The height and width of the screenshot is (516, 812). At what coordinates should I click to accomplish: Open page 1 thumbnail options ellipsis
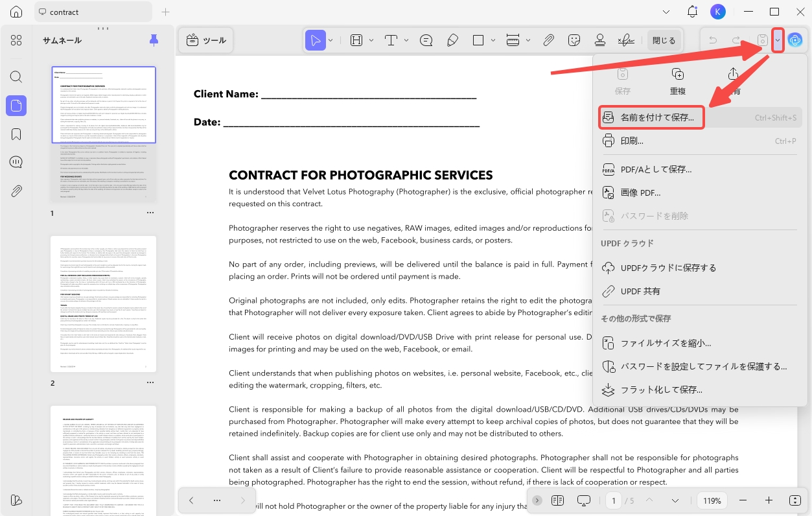click(x=150, y=213)
